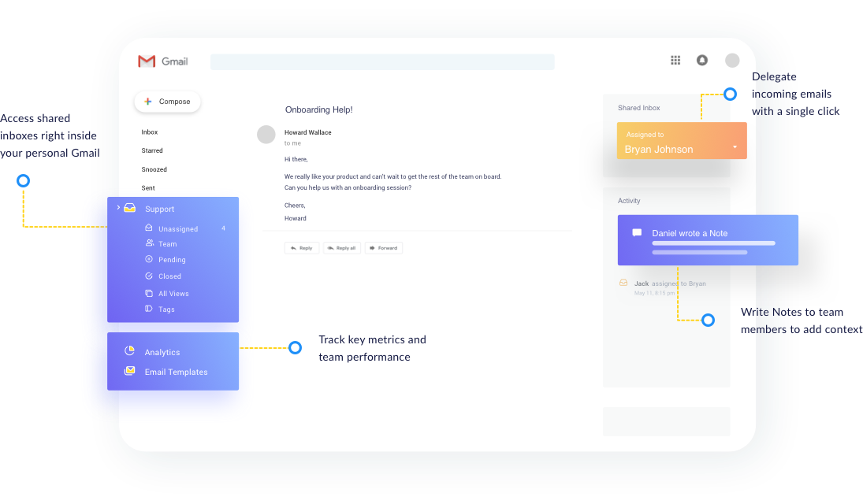This screenshot has width=863, height=504.
Task: Click the Reply button
Action: (302, 248)
